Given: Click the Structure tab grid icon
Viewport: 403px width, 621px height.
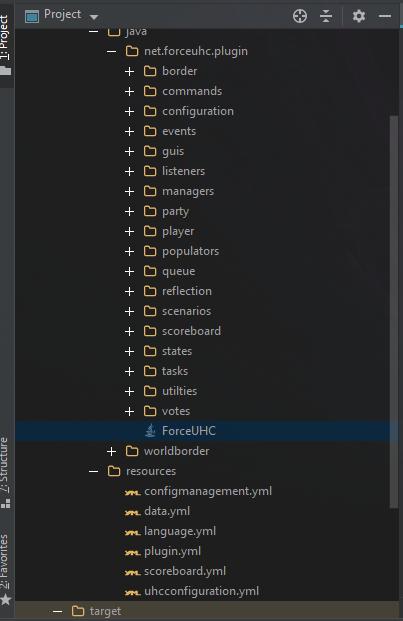Looking at the screenshot, I should 6,503.
